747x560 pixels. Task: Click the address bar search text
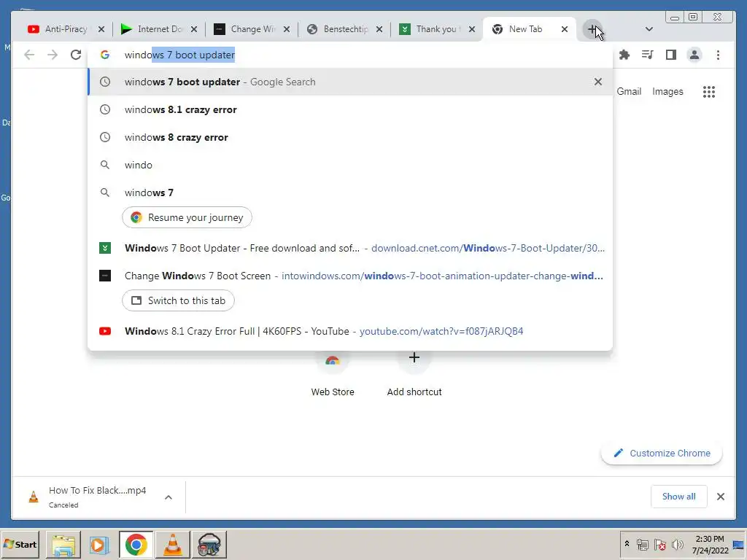tap(179, 55)
